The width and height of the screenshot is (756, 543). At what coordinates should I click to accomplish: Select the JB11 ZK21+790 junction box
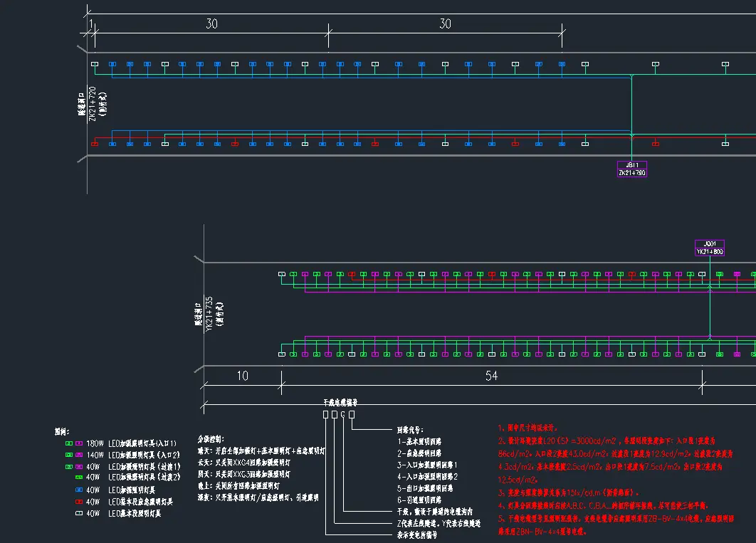632,169
